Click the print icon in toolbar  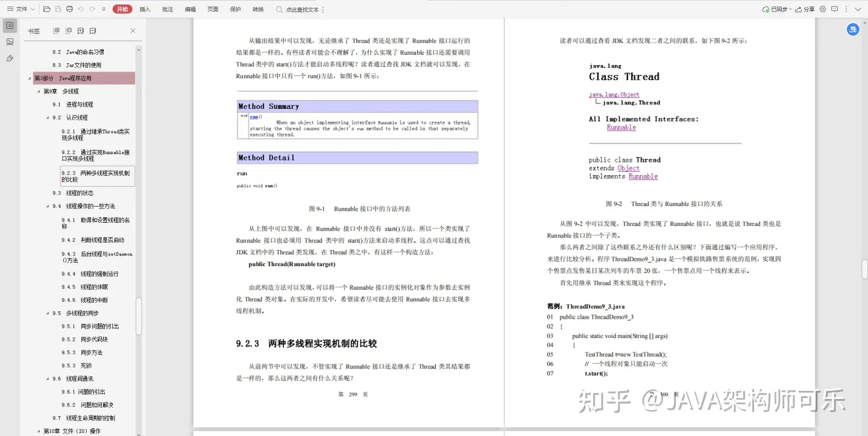[69, 9]
